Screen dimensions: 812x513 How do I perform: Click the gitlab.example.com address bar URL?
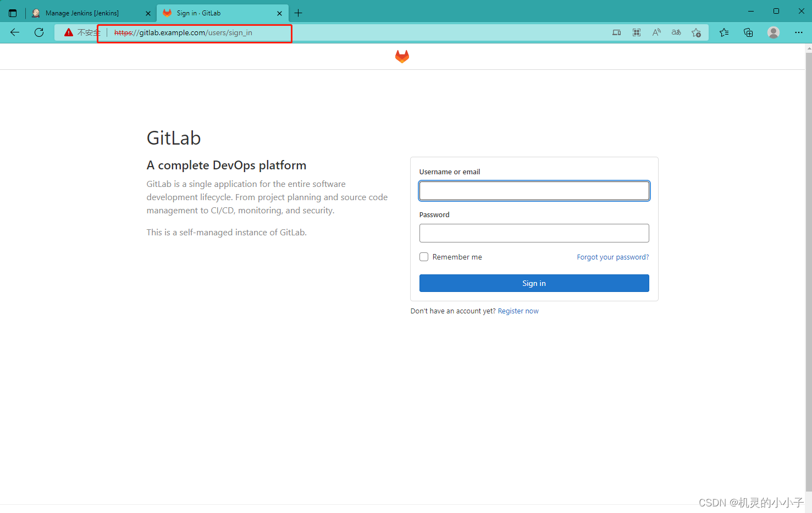[183, 32]
